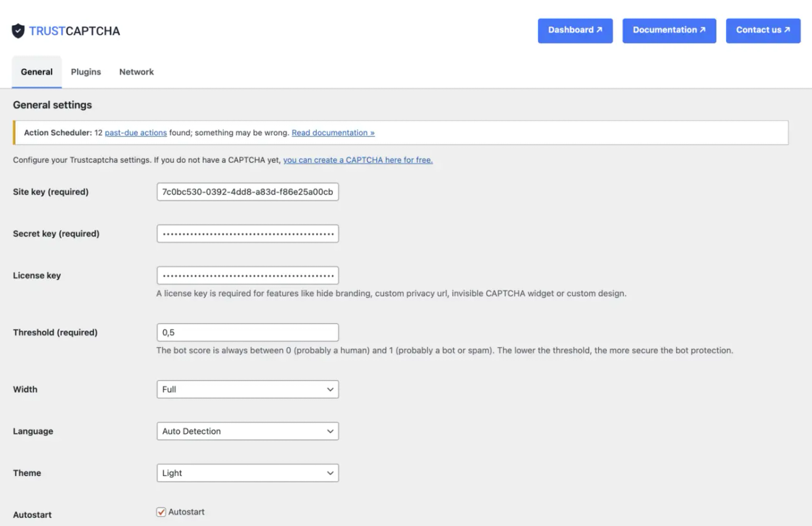Click the TrustCaptcha shield logo icon

pyautogui.click(x=18, y=30)
